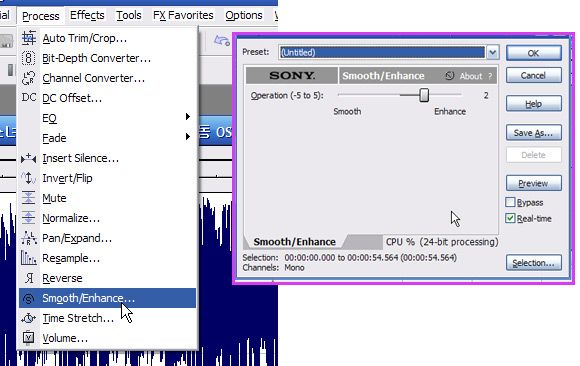
Task: Click the Insert Silence icon
Action: point(28,158)
